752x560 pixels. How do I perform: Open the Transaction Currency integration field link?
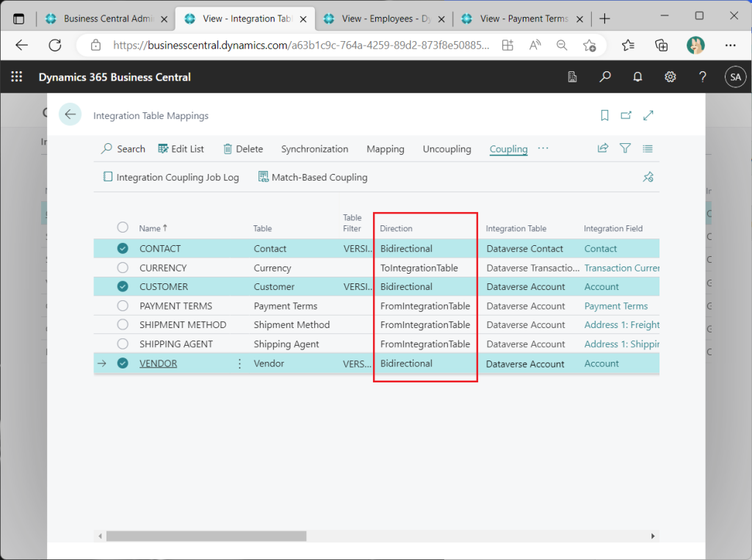(621, 268)
